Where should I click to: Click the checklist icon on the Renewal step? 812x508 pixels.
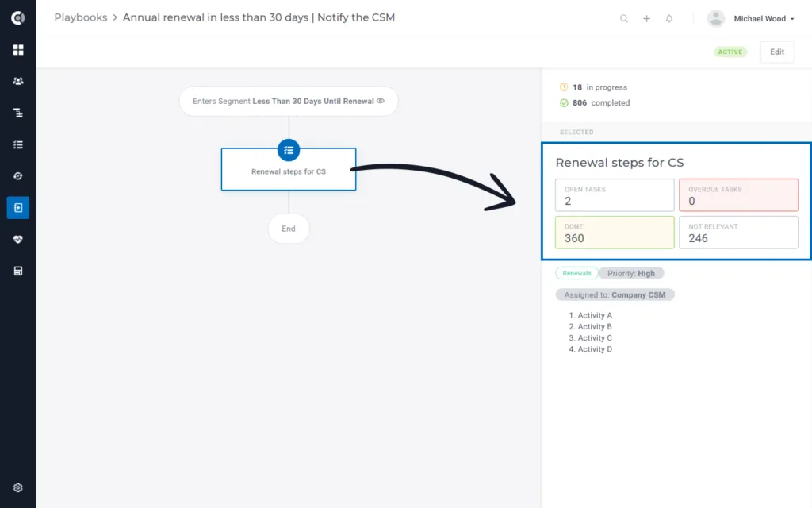pyautogui.click(x=289, y=150)
